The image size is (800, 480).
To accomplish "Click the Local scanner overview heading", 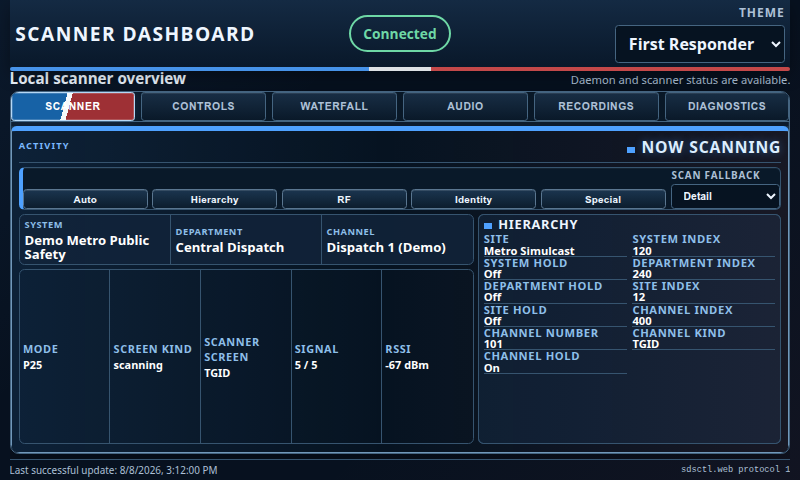I will click(x=98, y=79).
